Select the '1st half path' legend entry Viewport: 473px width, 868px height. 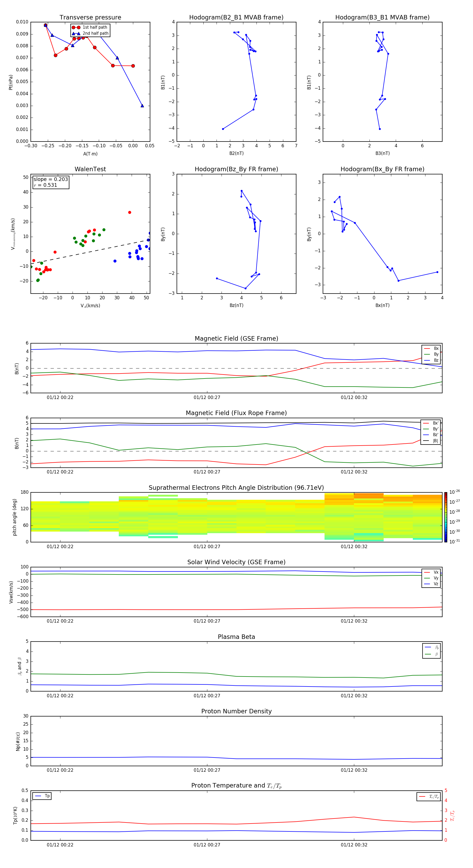point(90,27)
